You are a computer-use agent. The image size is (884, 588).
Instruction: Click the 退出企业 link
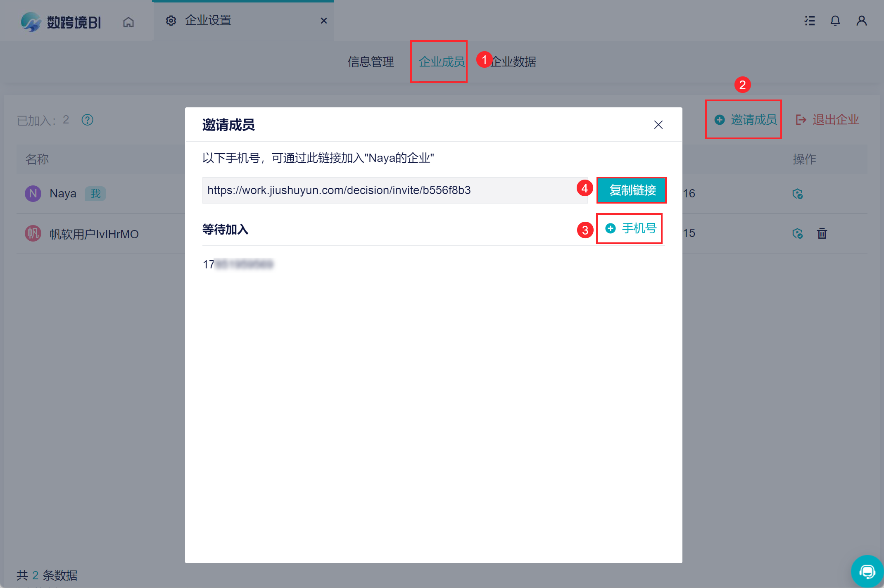click(827, 119)
